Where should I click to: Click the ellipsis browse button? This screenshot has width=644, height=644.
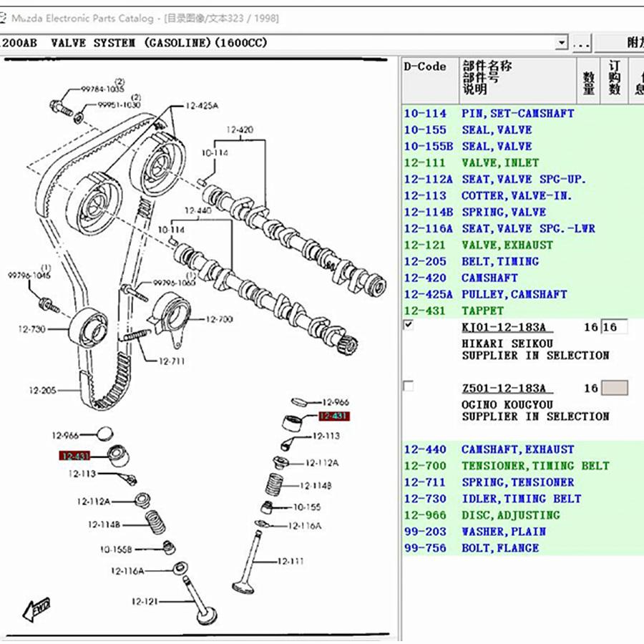coord(581,43)
